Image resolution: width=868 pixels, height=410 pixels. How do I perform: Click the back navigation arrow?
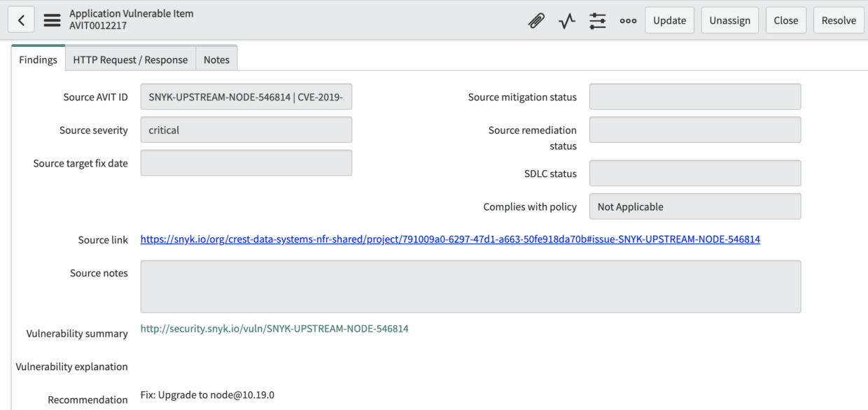[21, 19]
